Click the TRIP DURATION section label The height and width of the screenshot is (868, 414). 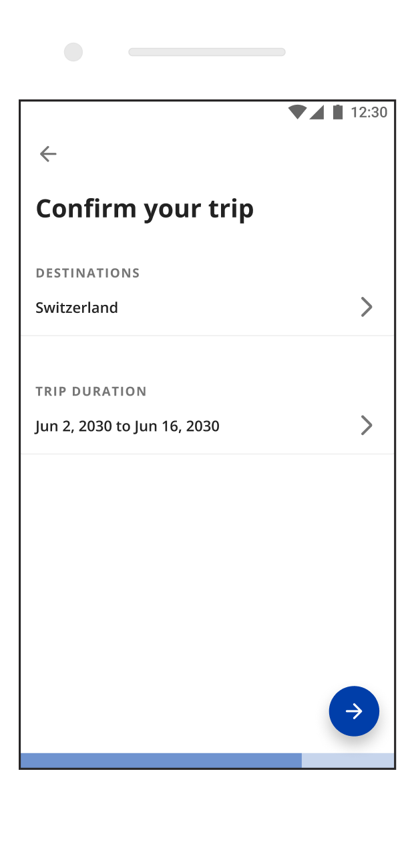coord(91,392)
